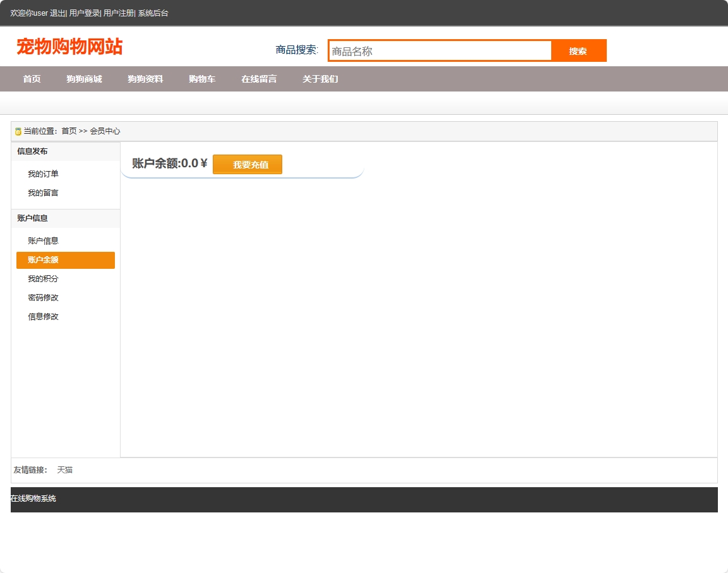This screenshot has width=728, height=573.
Task: Select 信息修改 in sidebar
Action: coord(43,317)
